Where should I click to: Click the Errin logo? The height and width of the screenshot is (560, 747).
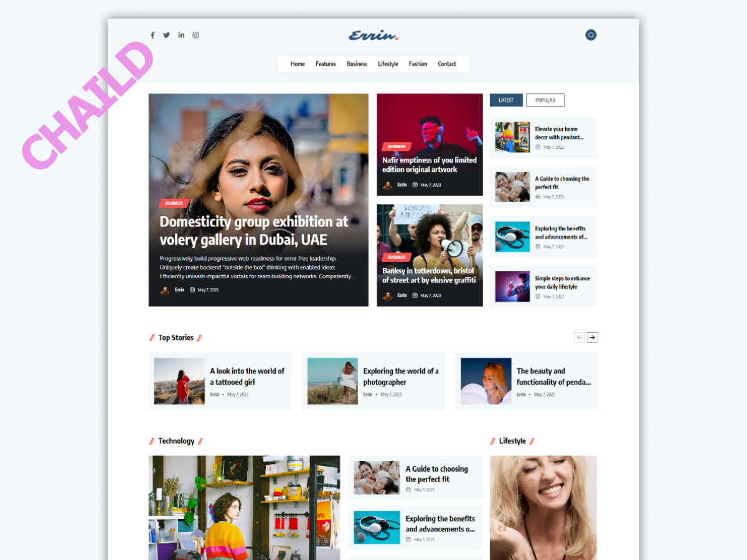click(373, 35)
